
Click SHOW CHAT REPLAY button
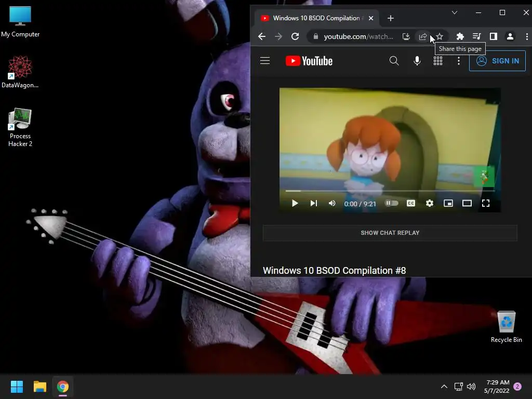(390, 233)
